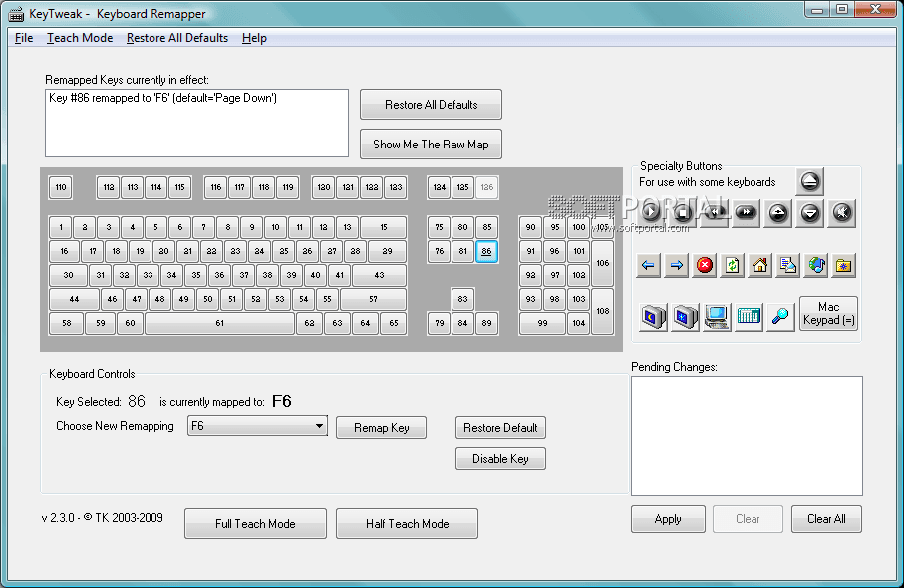This screenshot has width=904, height=588.
Task: Select keyboard key 15
Action: (x=384, y=227)
